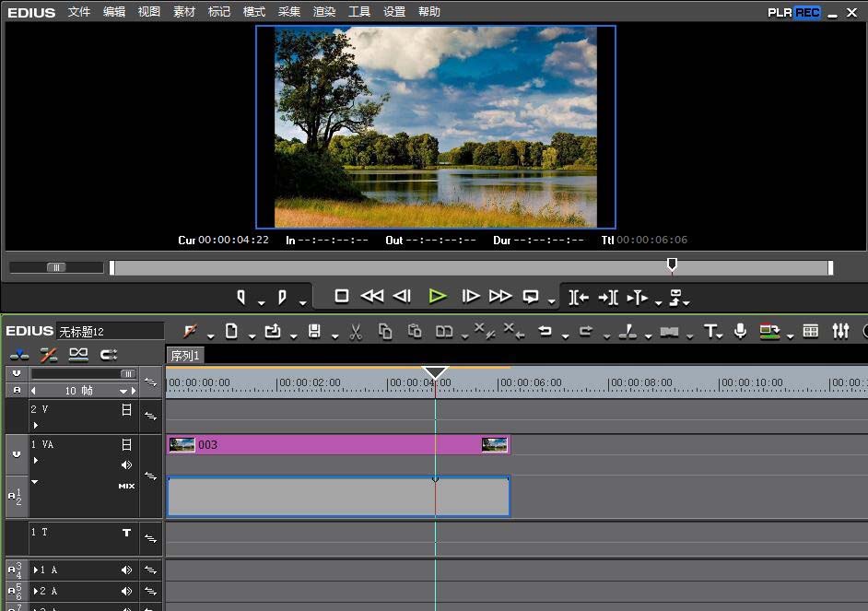Toggle video mute on 1 VA track
The image size is (868, 611).
coord(127,444)
